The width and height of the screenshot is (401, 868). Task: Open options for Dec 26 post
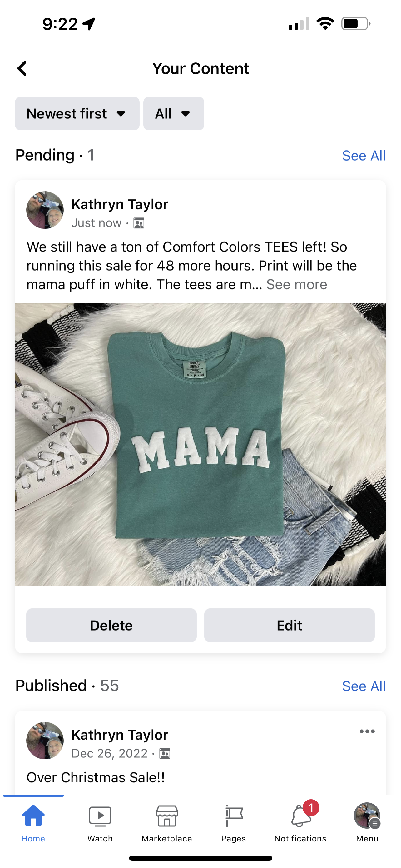click(x=367, y=731)
